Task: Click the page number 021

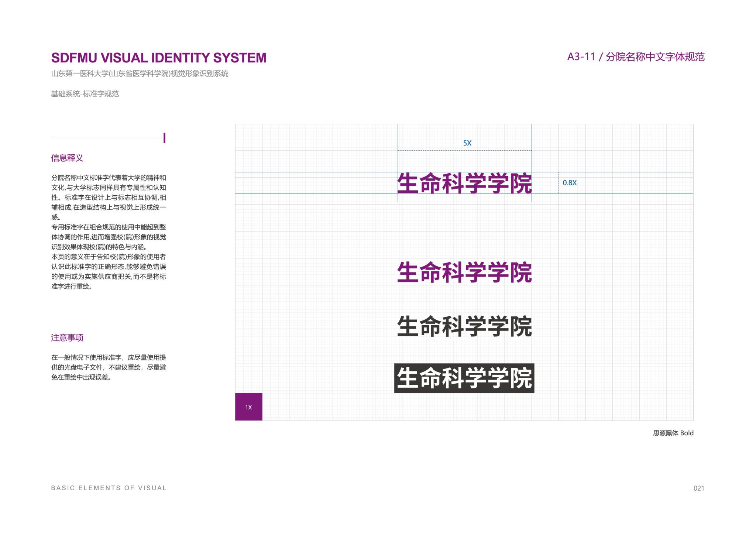Action: tap(698, 488)
